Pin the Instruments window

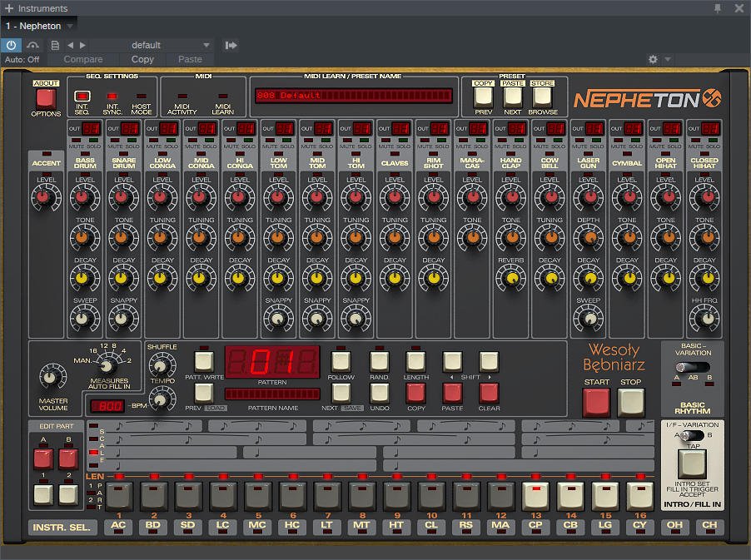click(x=718, y=8)
